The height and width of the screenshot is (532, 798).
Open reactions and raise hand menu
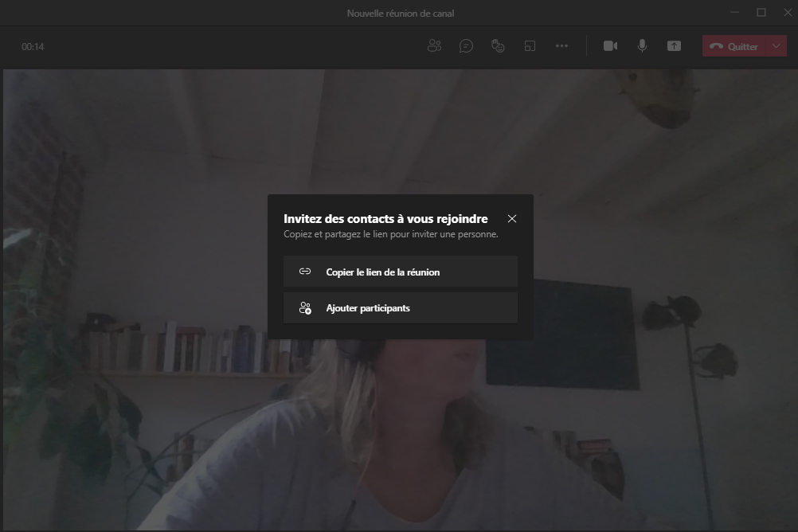pyautogui.click(x=498, y=46)
